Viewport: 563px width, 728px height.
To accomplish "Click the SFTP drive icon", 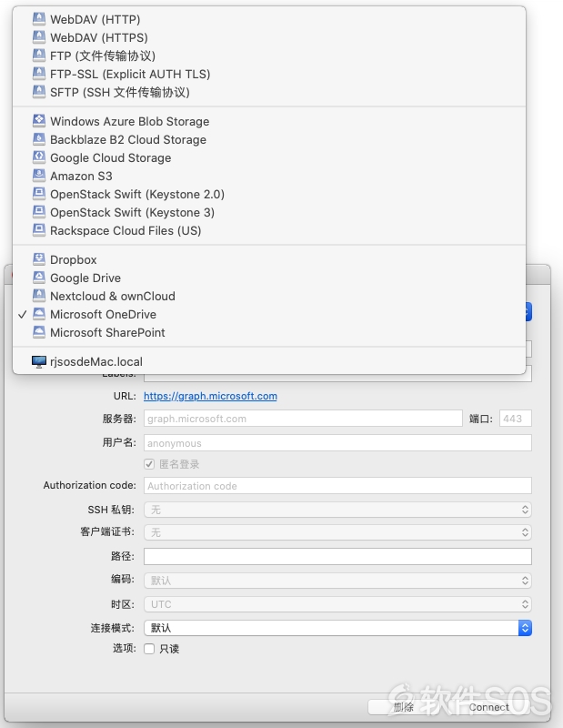I will pyautogui.click(x=39, y=92).
